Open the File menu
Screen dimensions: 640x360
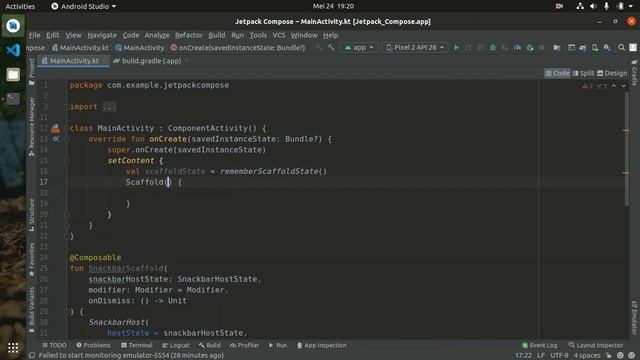[35, 35]
